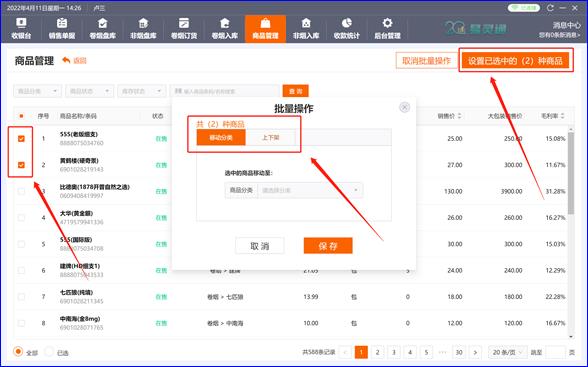This screenshot has width=588, height=367.
Task: Toggle the select-all checkbox in table header
Action: tap(21, 116)
